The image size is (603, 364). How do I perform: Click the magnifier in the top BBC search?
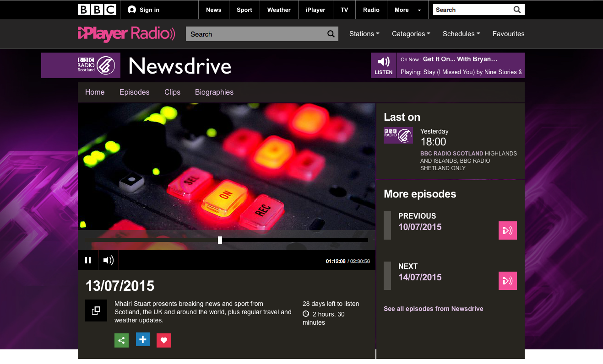pyautogui.click(x=517, y=10)
